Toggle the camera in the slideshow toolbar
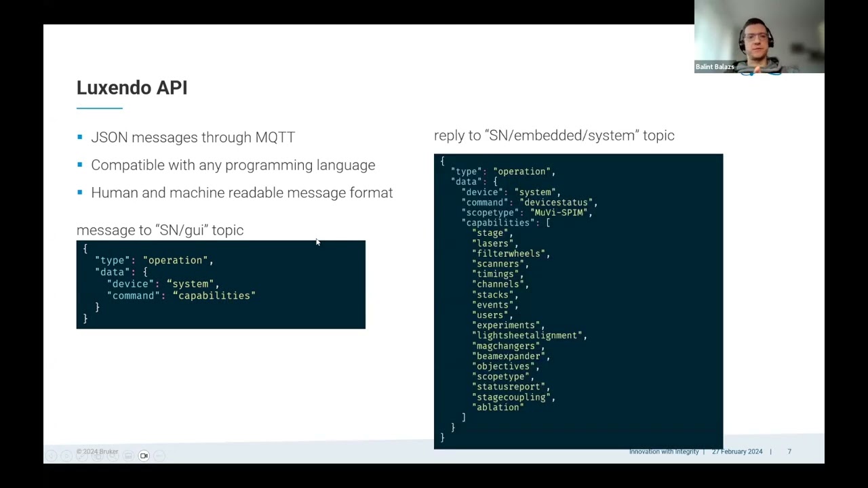Screen dimensions: 868x488 (144, 456)
